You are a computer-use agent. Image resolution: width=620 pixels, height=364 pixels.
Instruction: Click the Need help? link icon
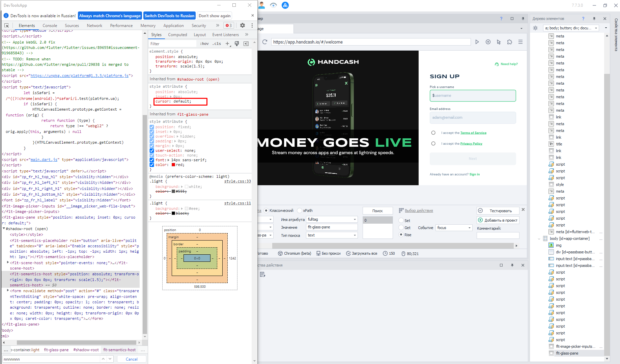pos(497,64)
